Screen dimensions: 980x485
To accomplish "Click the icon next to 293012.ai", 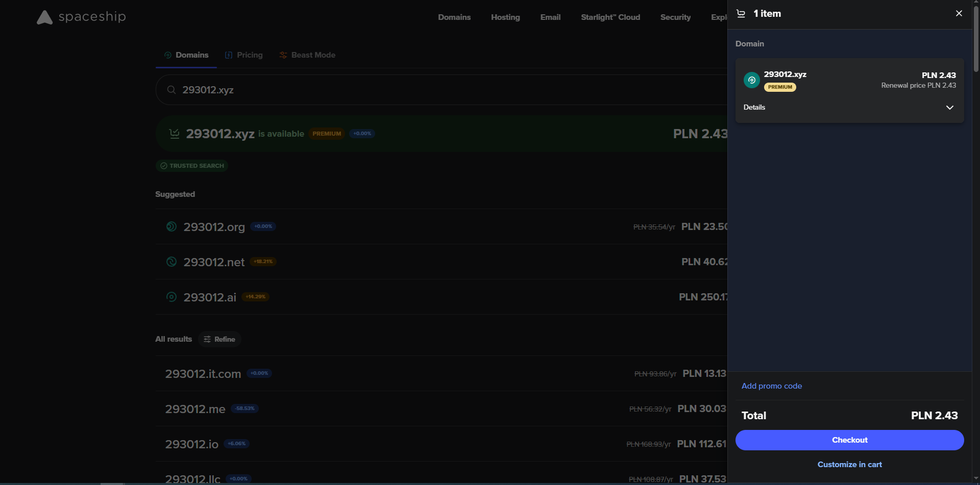I will click(171, 297).
